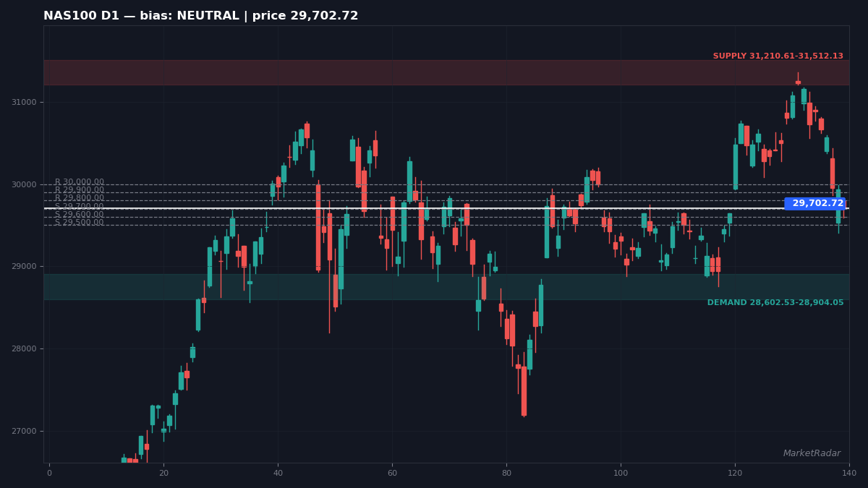The height and width of the screenshot is (488, 868).
Task: Click the chart title NAS100 D1 bias NEUTRAL
Action: pyautogui.click(x=200, y=16)
